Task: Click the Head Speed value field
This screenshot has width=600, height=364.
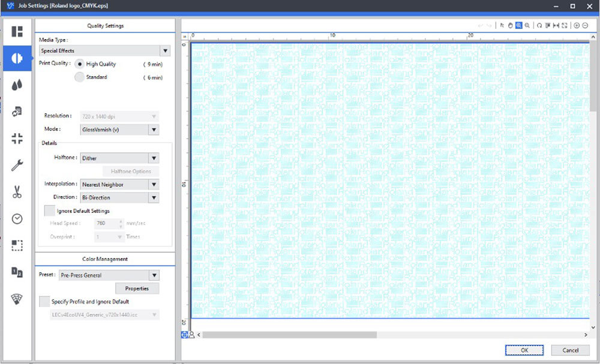Action: tap(106, 223)
